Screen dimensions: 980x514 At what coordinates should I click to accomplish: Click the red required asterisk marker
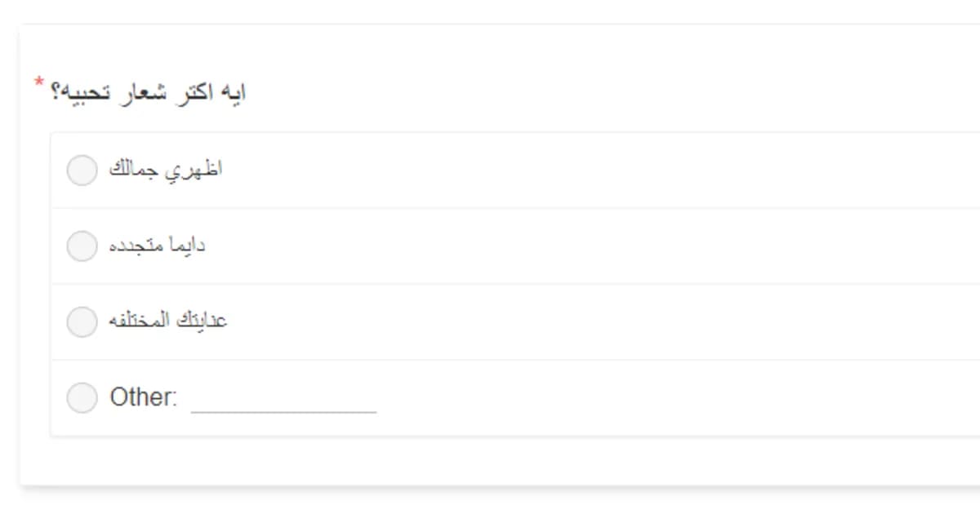(x=37, y=81)
